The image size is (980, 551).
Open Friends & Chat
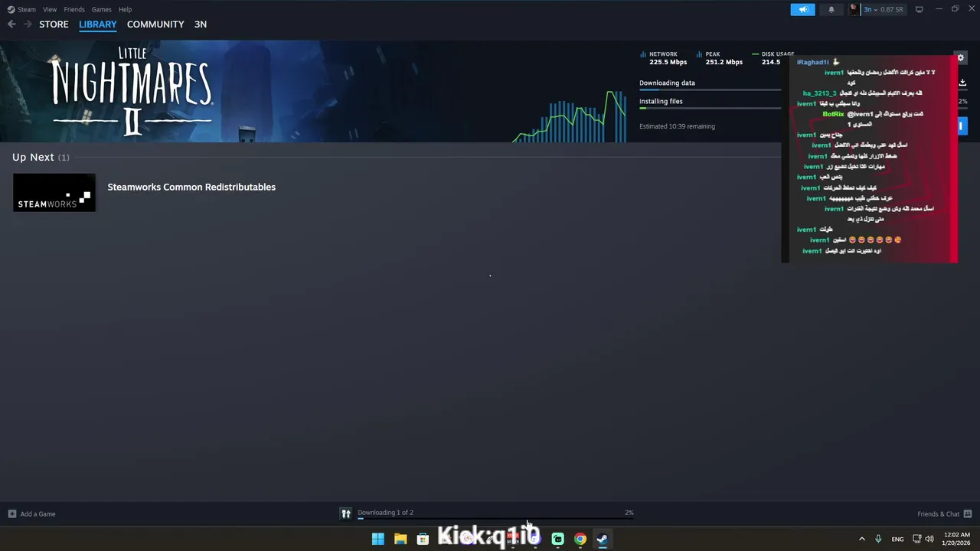click(x=938, y=514)
